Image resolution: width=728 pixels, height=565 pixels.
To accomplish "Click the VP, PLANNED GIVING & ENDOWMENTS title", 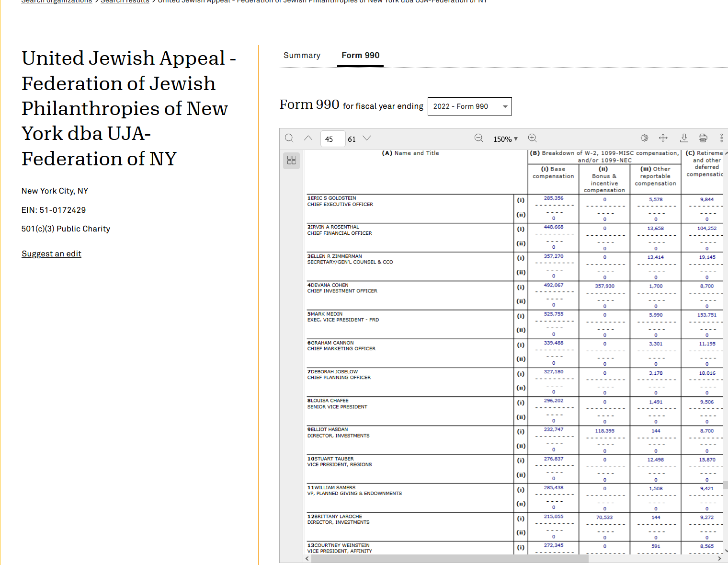I will [x=354, y=493].
